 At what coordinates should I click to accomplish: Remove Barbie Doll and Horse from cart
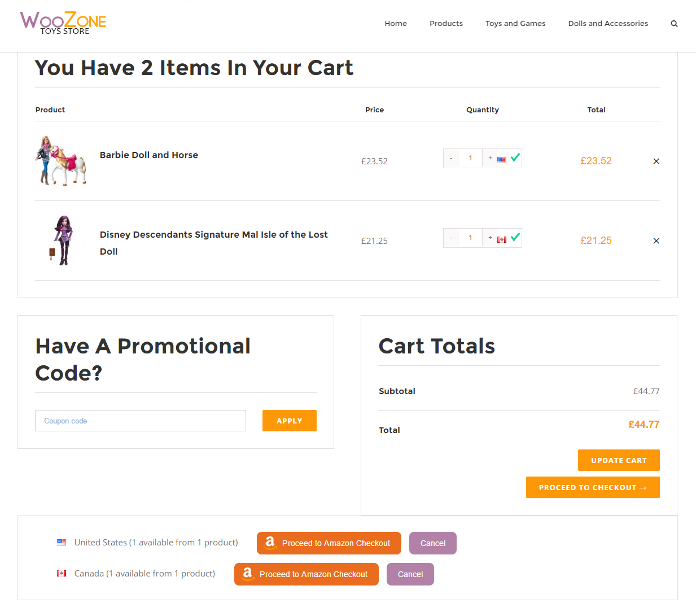click(656, 161)
